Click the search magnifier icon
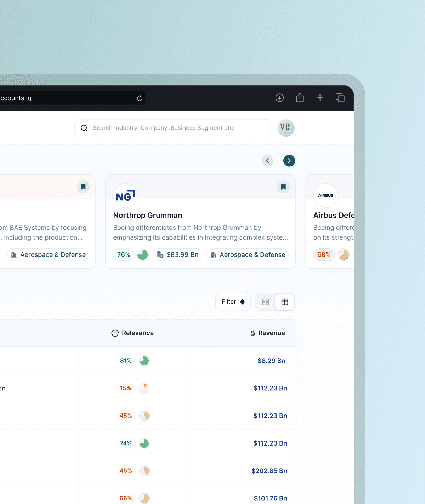425x504 pixels. [84, 128]
